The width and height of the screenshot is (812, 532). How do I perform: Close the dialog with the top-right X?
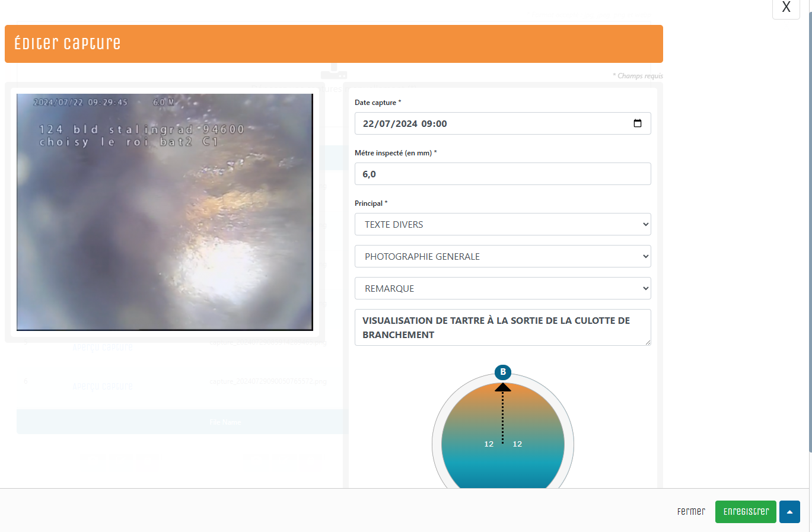pos(786,8)
